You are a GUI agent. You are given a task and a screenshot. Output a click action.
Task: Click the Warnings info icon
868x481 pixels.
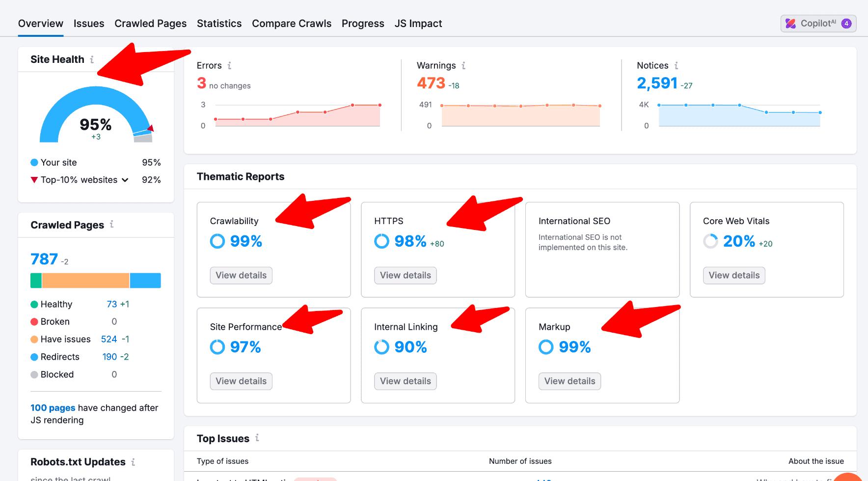(x=463, y=65)
